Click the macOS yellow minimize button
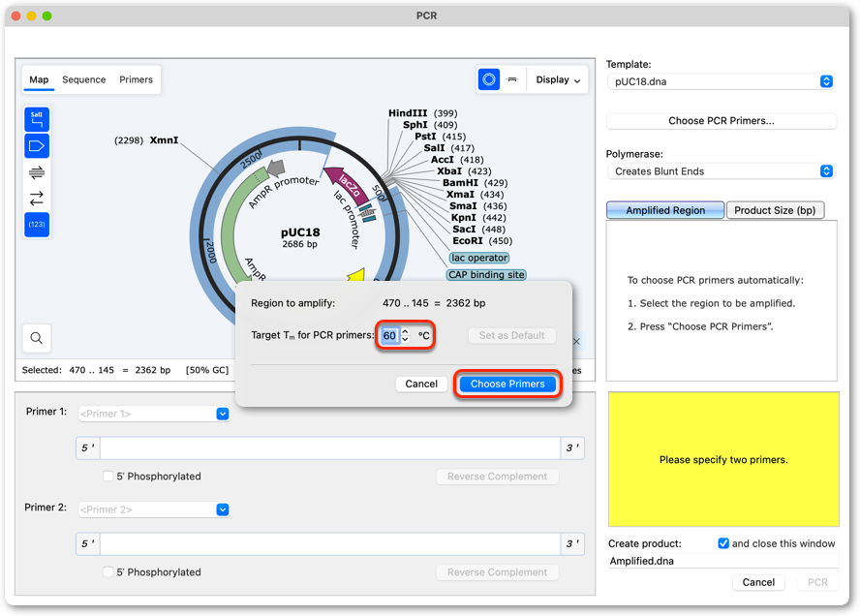The height and width of the screenshot is (616, 860). tap(32, 15)
